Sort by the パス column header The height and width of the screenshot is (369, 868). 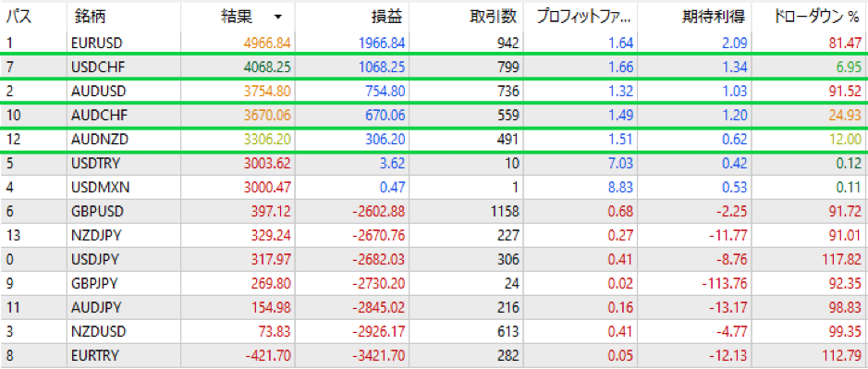click(x=18, y=18)
